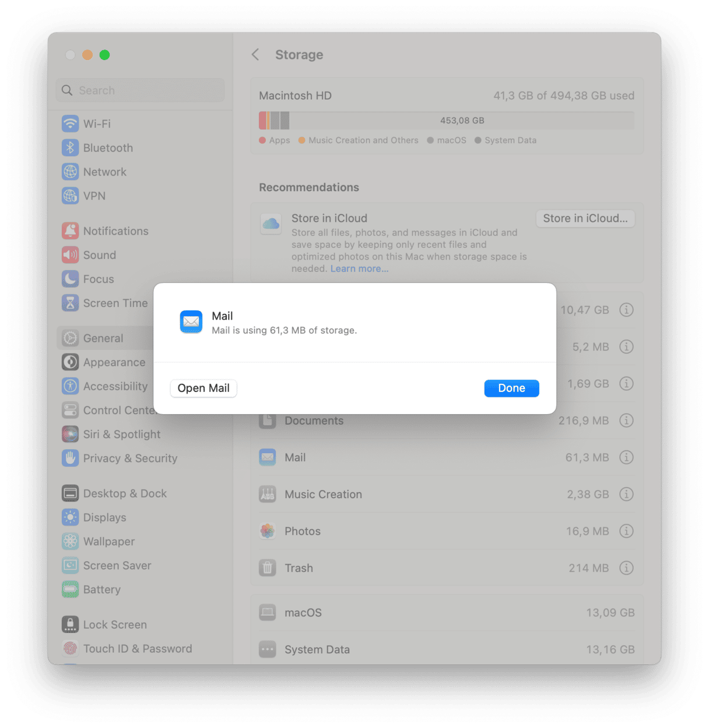The image size is (709, 728).
Task: Click the System Data icon
Action: click(268, 649)
